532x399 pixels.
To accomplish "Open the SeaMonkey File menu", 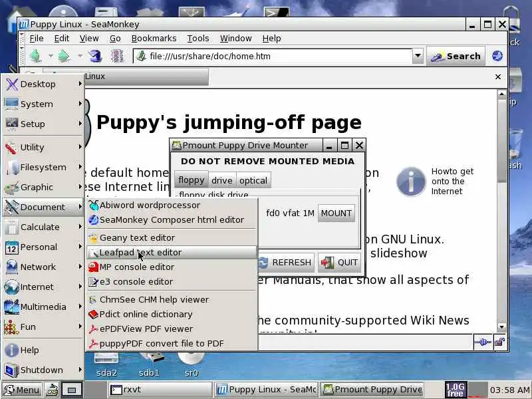I will coord(37,39).
